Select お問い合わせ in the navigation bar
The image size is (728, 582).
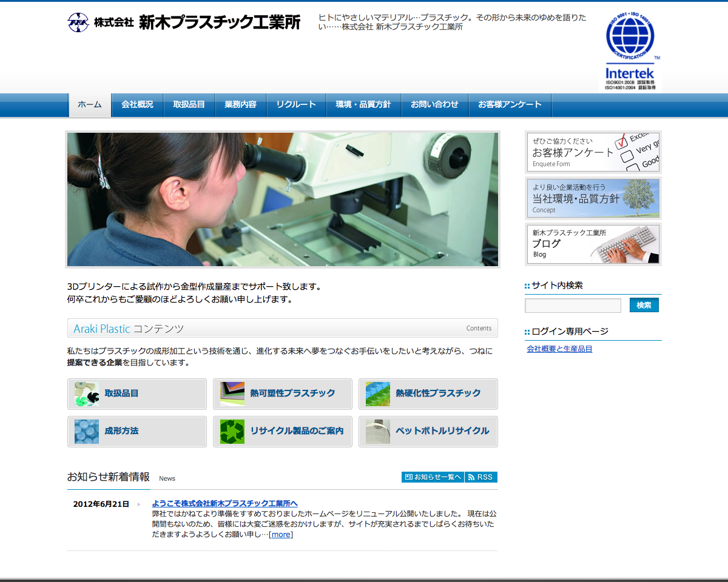[x=435, y=105]
